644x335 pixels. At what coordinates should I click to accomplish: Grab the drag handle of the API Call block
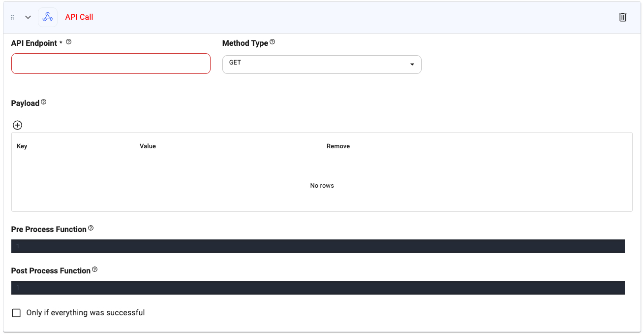coord(12,17)
